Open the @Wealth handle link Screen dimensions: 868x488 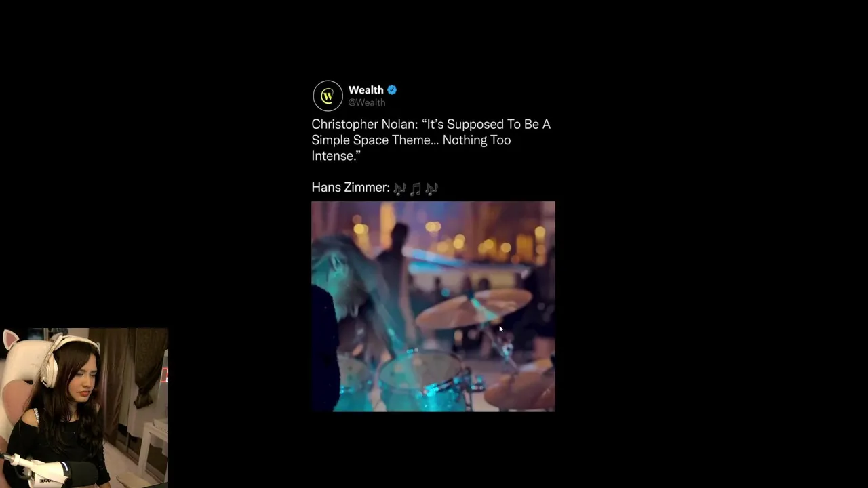(367, 102)
